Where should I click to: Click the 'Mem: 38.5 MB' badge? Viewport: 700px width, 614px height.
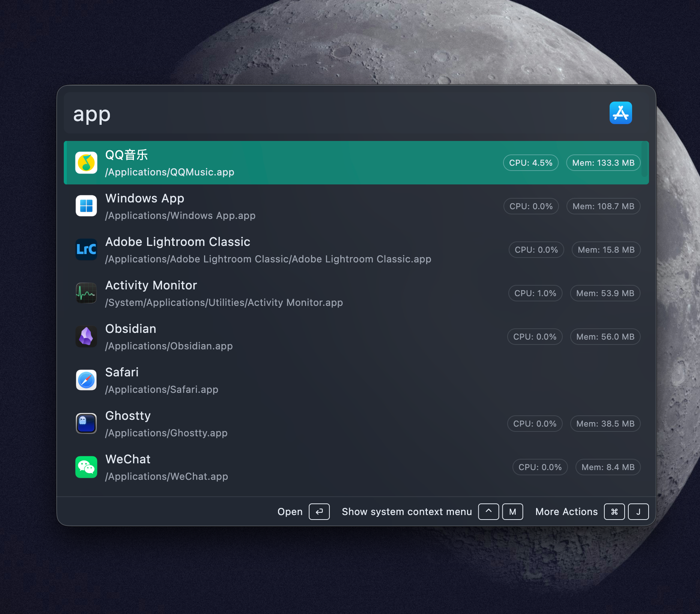(605, 424)
